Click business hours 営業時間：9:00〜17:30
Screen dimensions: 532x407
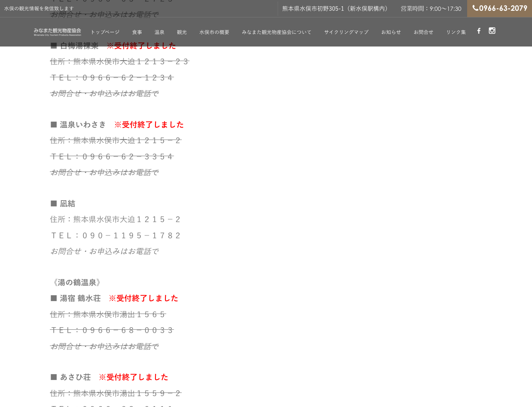[x=431, y=8]
